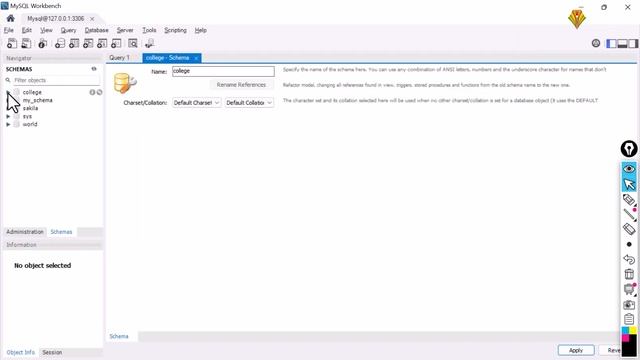Click Create new schema toolbar icon

click(60, 43)
